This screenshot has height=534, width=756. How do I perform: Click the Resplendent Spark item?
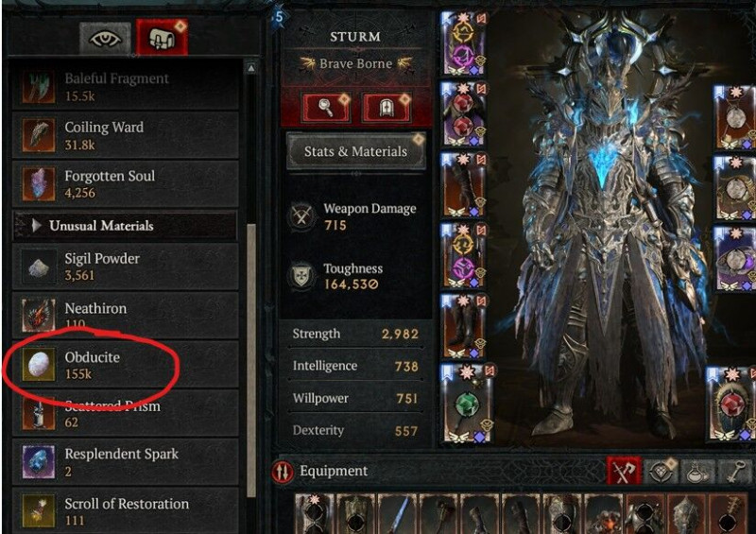click(125, 461)
